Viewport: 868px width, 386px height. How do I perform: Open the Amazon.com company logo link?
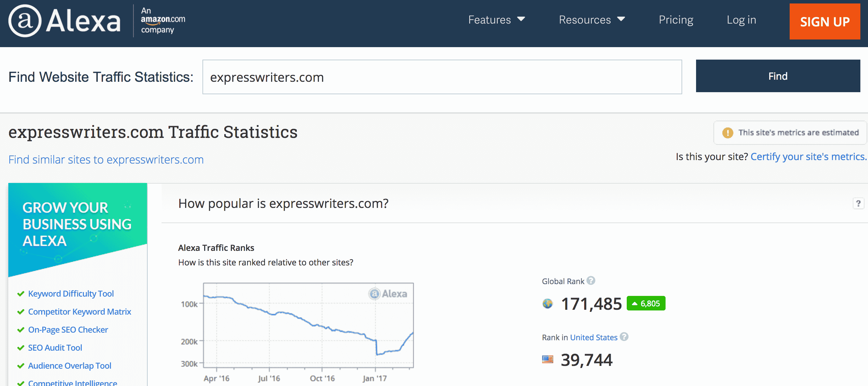coord(163,20)
